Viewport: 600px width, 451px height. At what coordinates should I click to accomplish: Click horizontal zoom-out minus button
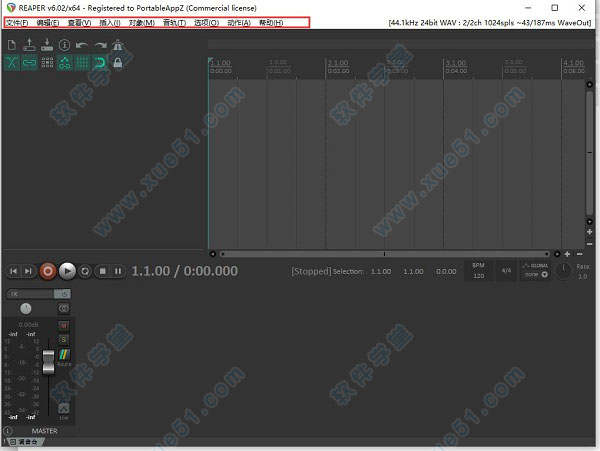tap(580, 254)
